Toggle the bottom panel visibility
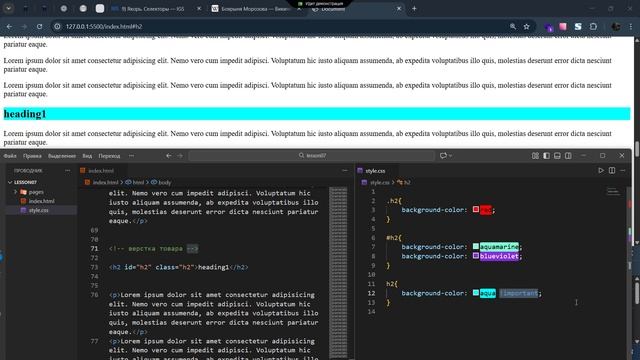This screenshot has height=360, width=640. [557, 156]
